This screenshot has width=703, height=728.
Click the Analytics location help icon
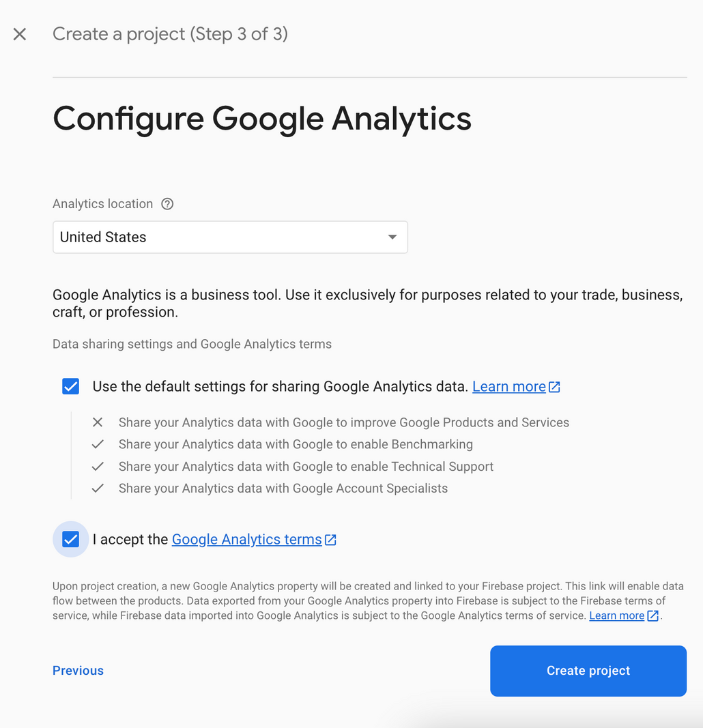pos(167,204)
